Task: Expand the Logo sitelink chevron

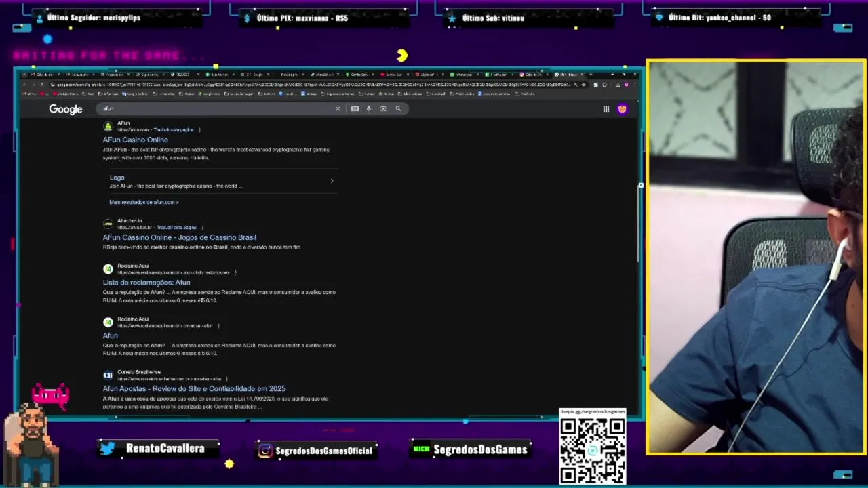Action: (x=332, y=181)
